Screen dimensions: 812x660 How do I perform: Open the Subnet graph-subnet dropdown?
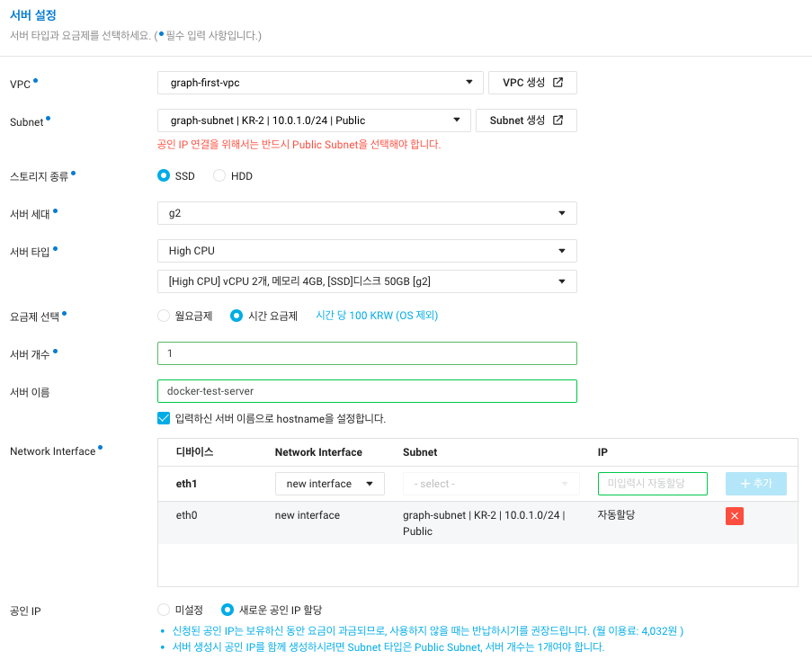click(314, 120)
